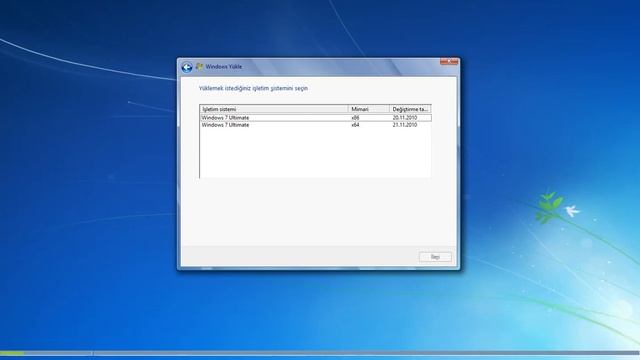Image resolution: width=640 pixels, height=360 pixels.
Task: Click the x64 architecture cell
Action: tap(356, 125)
